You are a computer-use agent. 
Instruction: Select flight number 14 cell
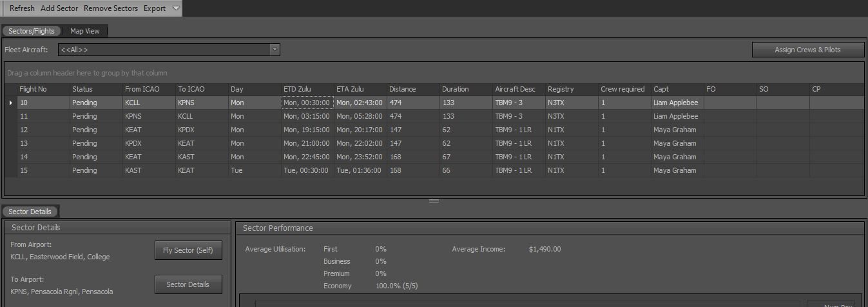43,157
